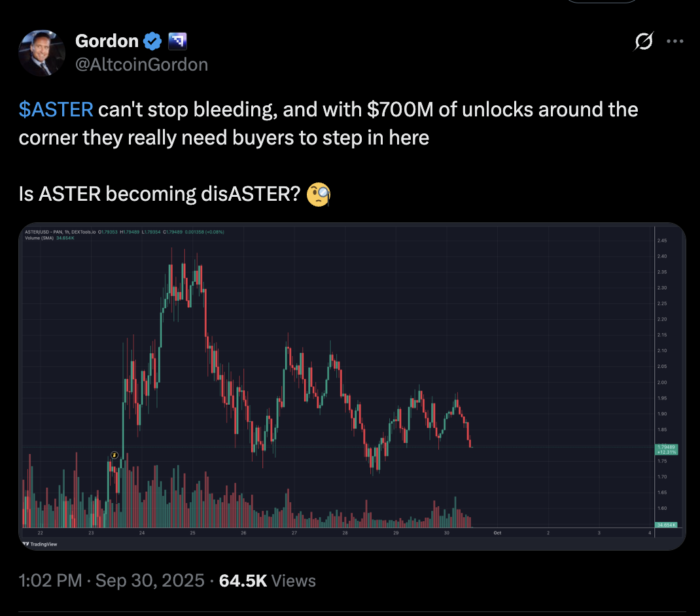Click the Oct label on date axis
700x616 pixels.
pyautogui.click(x=497, y=534)
